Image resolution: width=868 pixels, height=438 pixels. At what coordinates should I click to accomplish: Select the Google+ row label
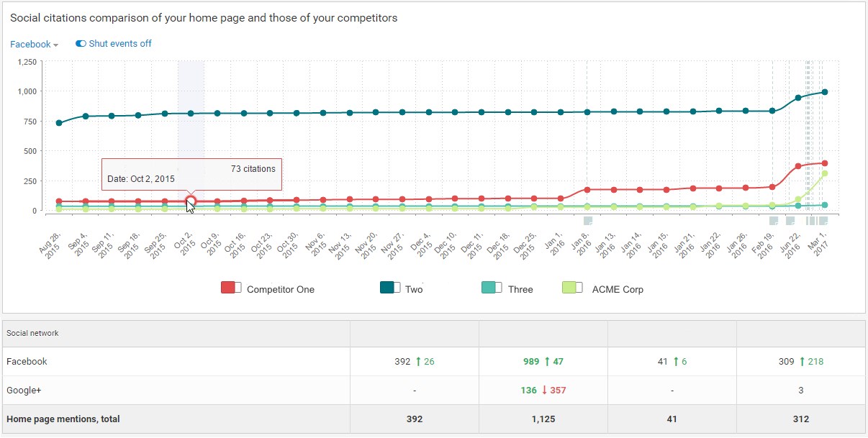pos(25,391)
